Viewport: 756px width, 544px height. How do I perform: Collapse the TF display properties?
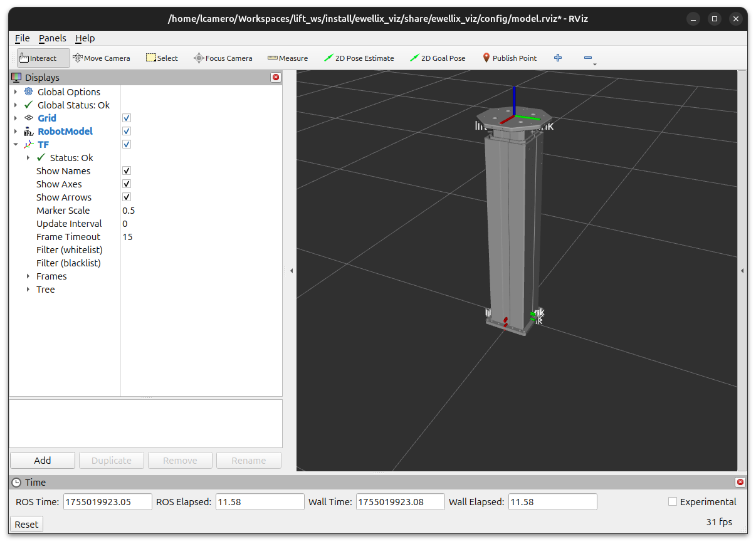[16, 144]
